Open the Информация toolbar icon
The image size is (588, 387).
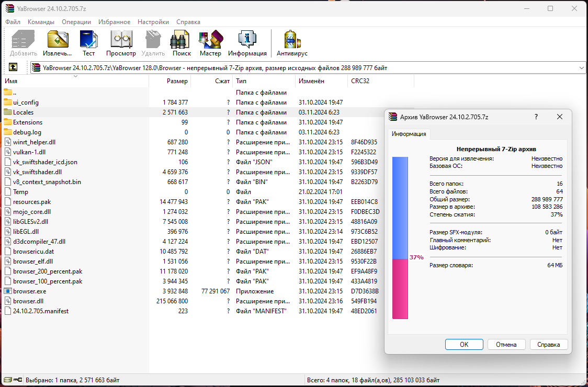tap(247, 40)
